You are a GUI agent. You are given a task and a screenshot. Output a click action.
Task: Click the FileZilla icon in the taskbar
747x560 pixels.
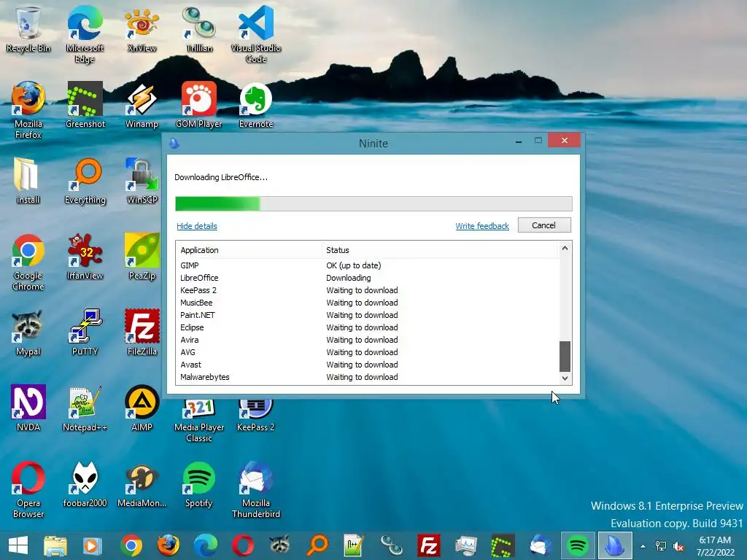429,545
